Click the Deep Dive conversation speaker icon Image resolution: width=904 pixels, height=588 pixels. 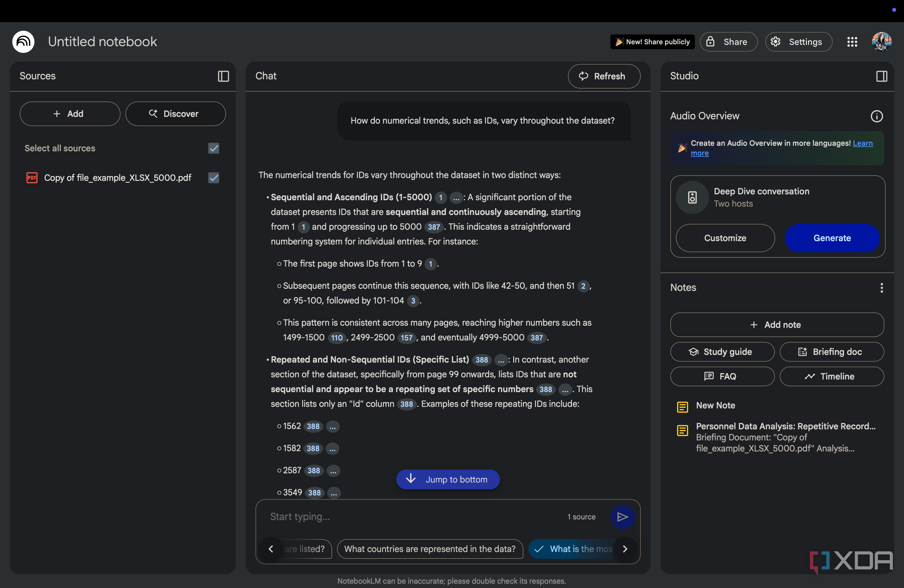coord(692,197)
